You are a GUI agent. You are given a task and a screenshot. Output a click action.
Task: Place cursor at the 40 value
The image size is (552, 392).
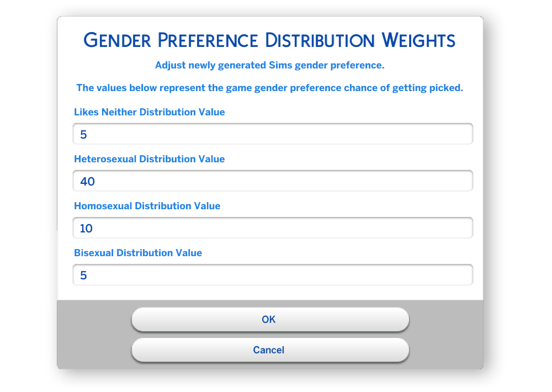point(87,182)
